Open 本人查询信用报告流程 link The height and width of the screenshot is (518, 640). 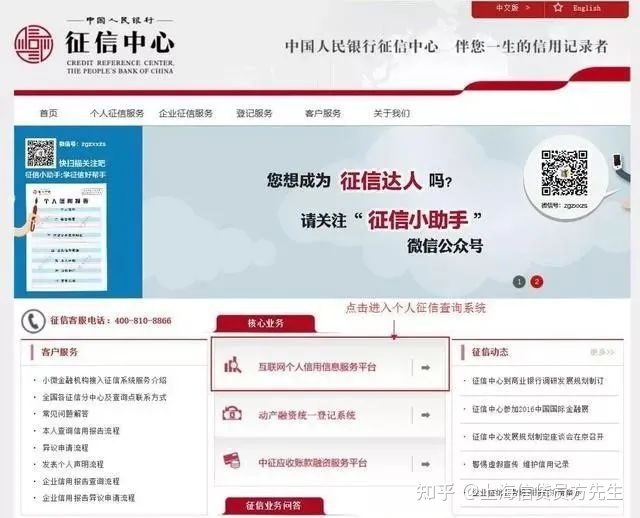pos(81,431)
